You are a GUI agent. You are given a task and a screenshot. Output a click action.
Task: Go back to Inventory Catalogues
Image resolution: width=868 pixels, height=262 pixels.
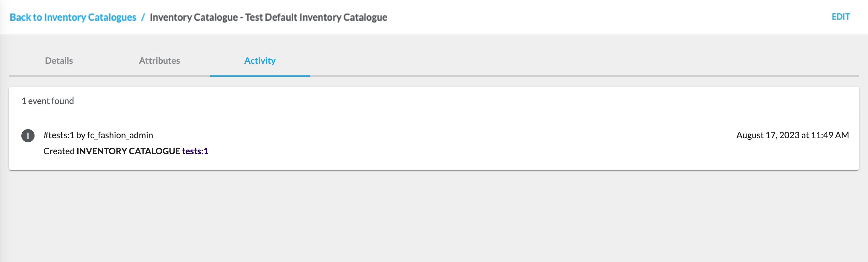click(x=73, y=17)
